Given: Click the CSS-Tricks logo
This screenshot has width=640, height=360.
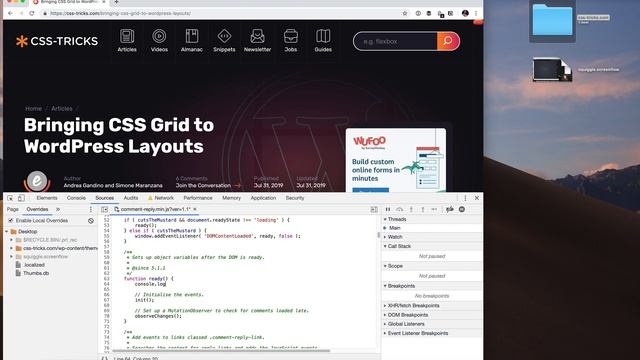Looking at the screenshot, I should [x=57, y=41].
